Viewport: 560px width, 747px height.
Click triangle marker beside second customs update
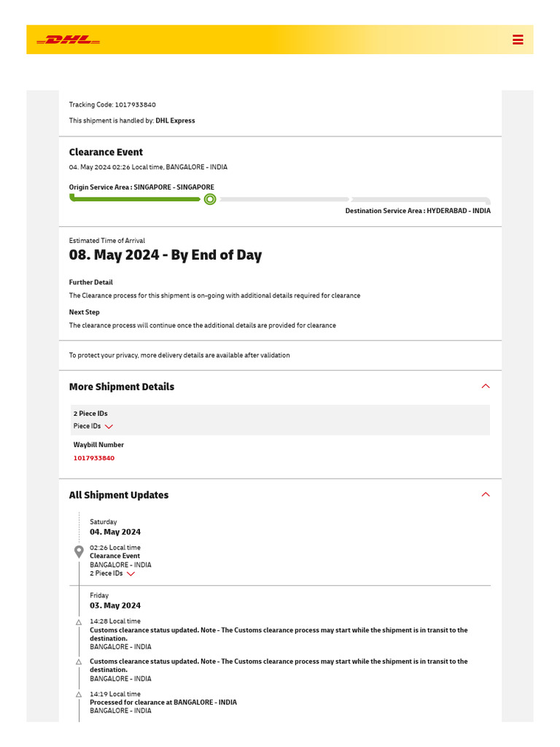pos(79,662)
